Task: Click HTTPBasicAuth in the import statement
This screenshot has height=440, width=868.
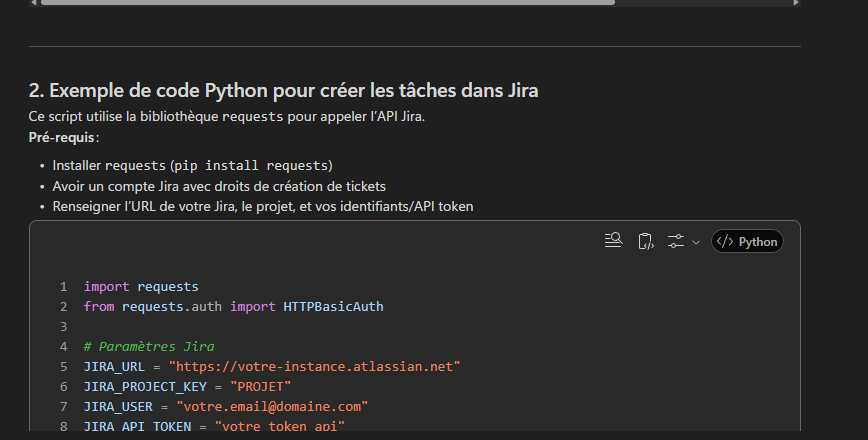Action: click(x=333, y=307)
